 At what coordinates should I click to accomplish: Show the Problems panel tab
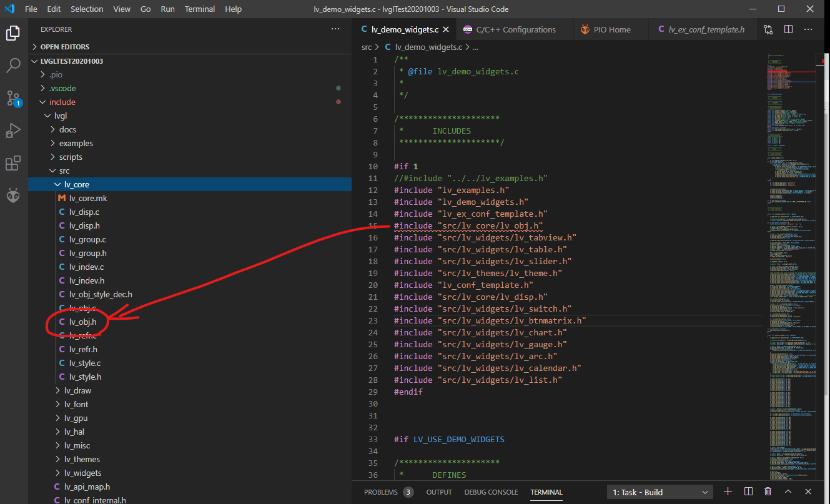388,492
